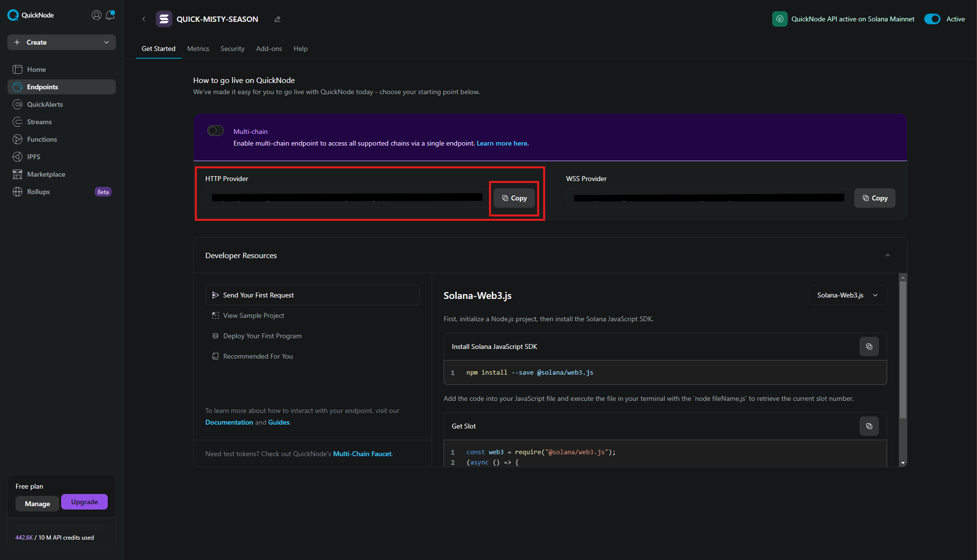Switch to the Metrics tab
This screenshot has width=977, height=560.
pos(198,49)
